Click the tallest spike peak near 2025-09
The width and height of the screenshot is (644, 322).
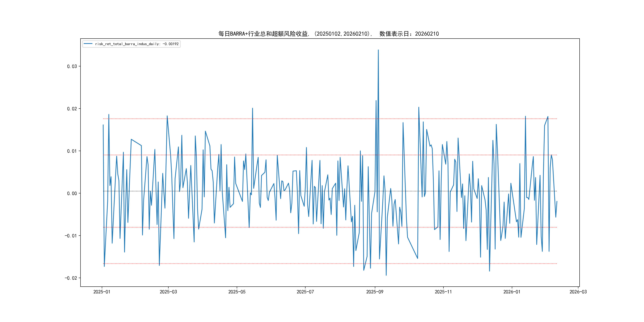coord(378,50)
